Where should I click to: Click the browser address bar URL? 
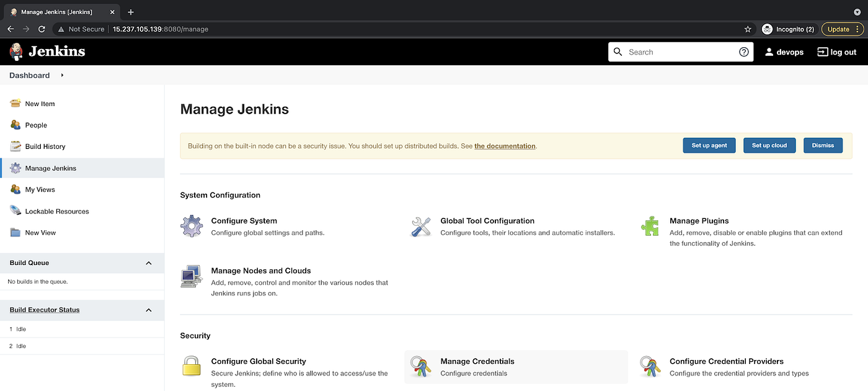point(161,29)
